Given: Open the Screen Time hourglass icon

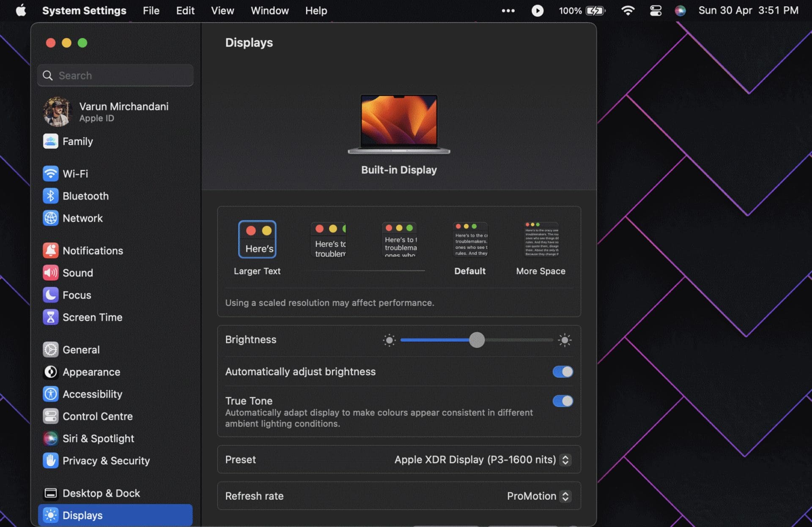Looking at the screenshot, I should (50, 317).
